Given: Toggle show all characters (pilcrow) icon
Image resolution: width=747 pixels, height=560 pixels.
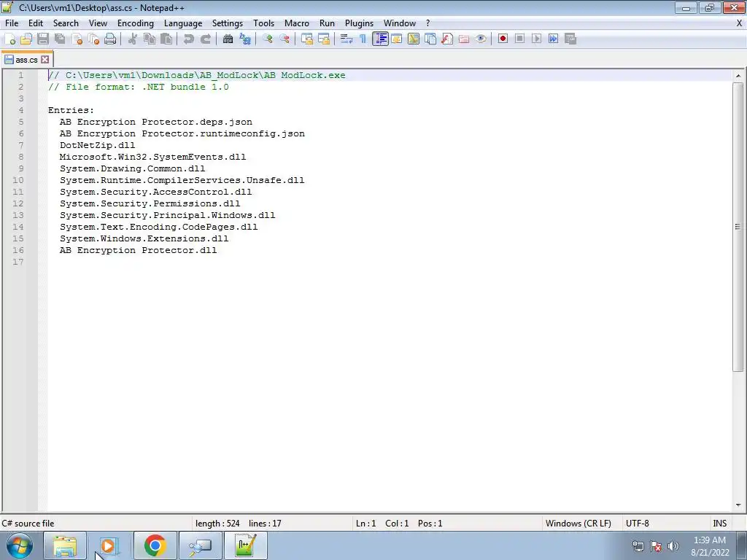Looking at the screenshot, I should 363,39.
